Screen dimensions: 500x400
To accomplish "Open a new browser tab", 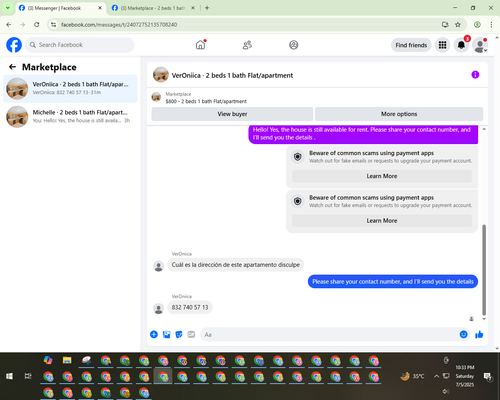I will click(207, 8).
